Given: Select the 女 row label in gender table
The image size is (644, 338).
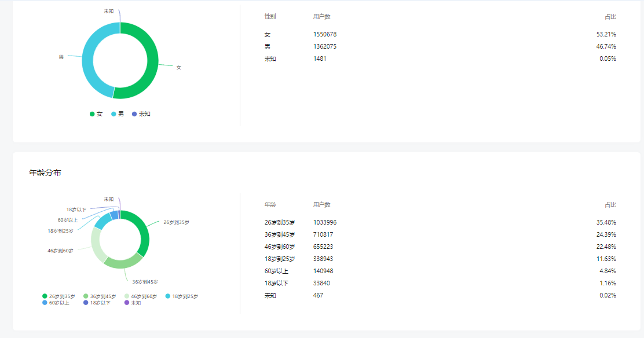Looking at the screenshot, I should [268, 35].
